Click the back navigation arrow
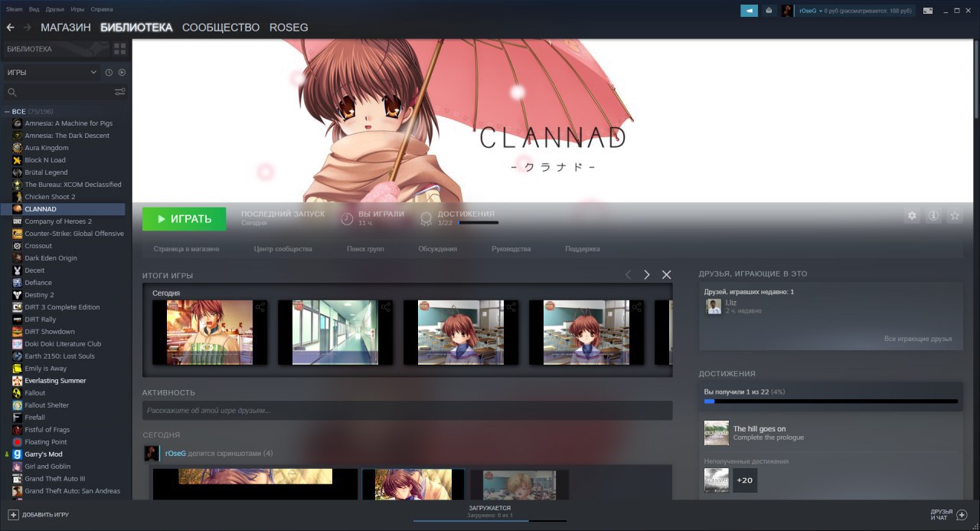980x531 pixels. [10, 28]
